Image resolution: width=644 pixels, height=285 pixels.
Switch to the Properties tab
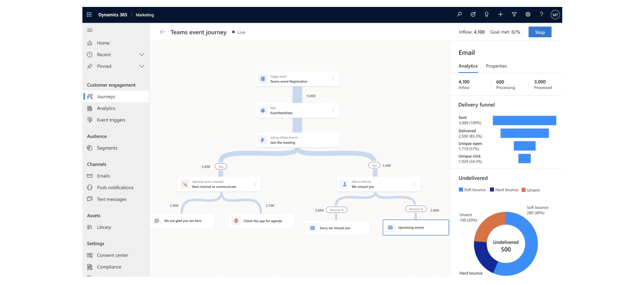click(x=496, y=66)
